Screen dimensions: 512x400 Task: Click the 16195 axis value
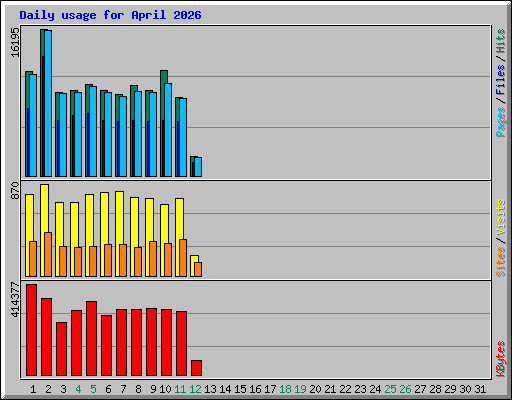coord(15,42)
